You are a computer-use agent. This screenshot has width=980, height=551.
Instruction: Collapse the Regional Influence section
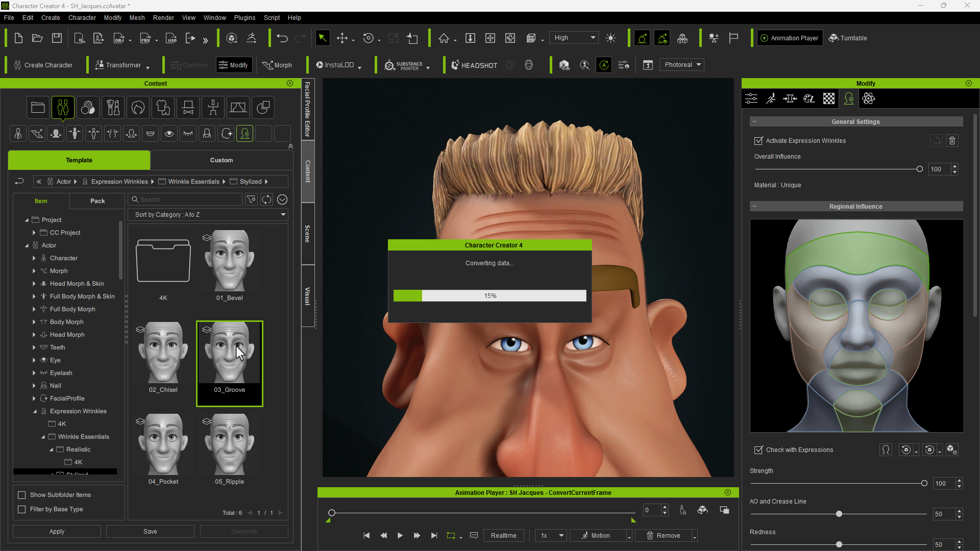click(x=754, y=207)
